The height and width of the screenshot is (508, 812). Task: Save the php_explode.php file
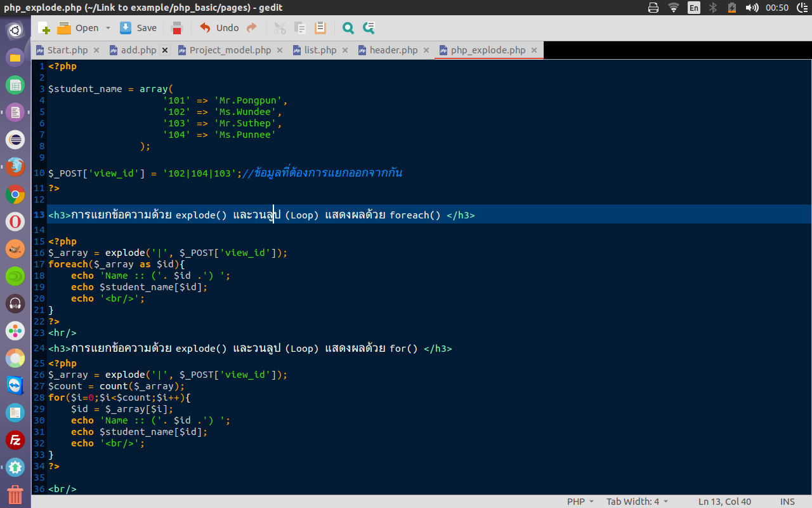tap(137, 27)
